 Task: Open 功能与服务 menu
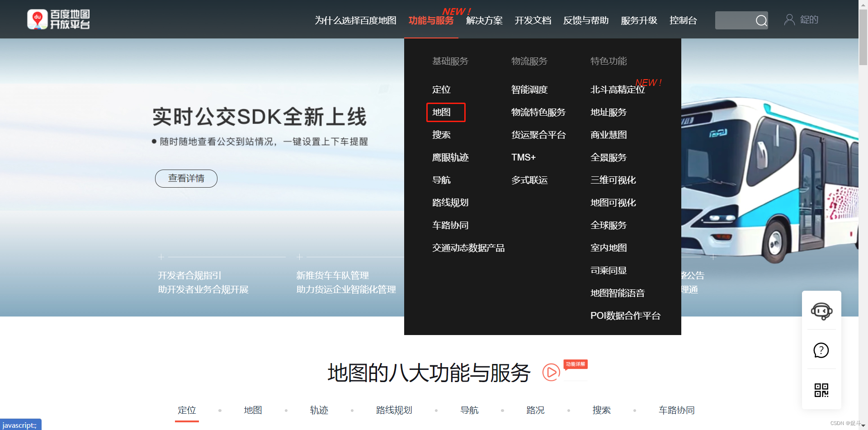click(431, 20)
